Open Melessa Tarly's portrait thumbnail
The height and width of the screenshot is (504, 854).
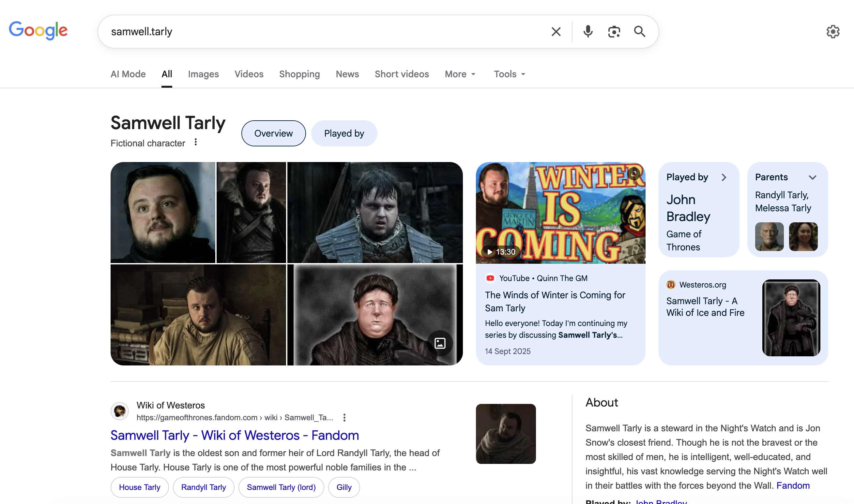click(803, 237)
